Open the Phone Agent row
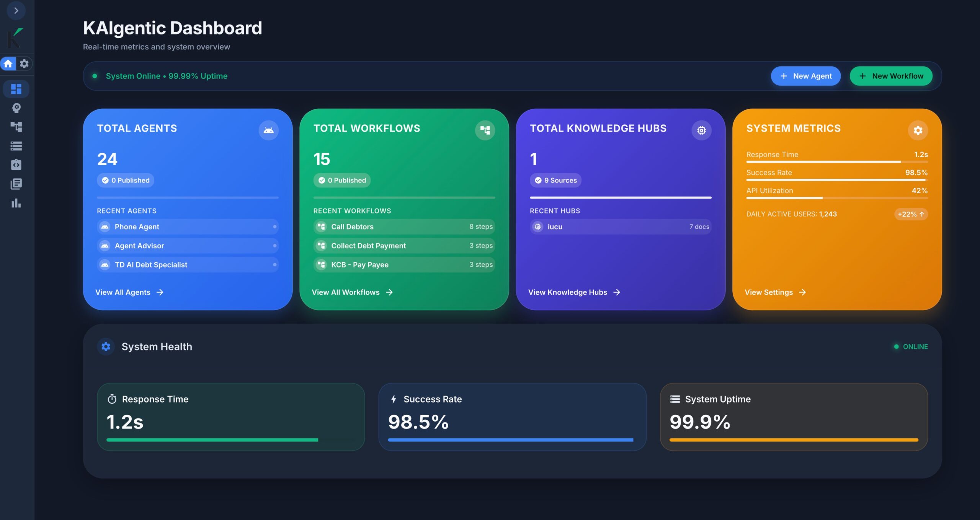 188,227
